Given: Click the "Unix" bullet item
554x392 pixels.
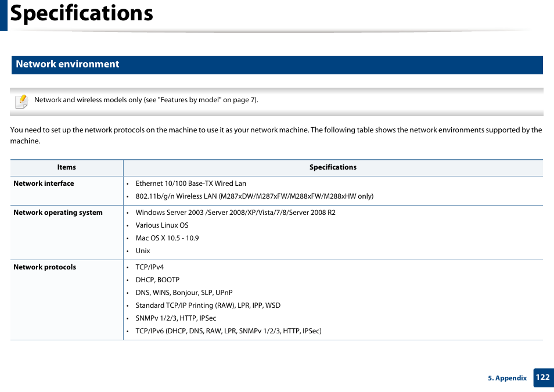Looking at the screenshot, I should 143,251.
